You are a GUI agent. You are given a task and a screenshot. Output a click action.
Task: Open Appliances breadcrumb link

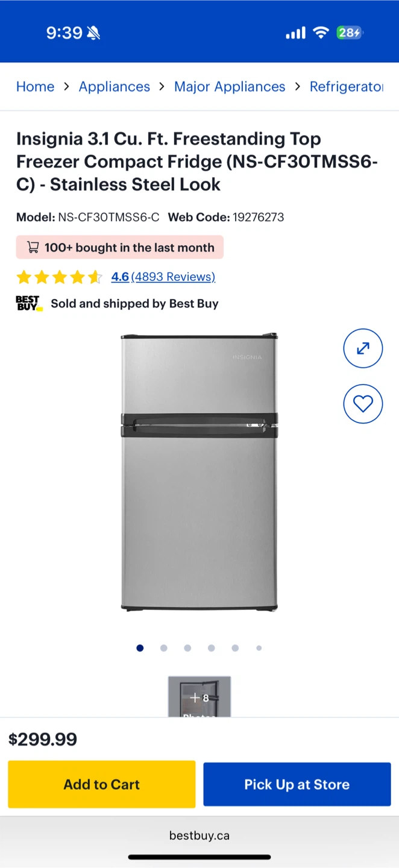click(115, 87)
